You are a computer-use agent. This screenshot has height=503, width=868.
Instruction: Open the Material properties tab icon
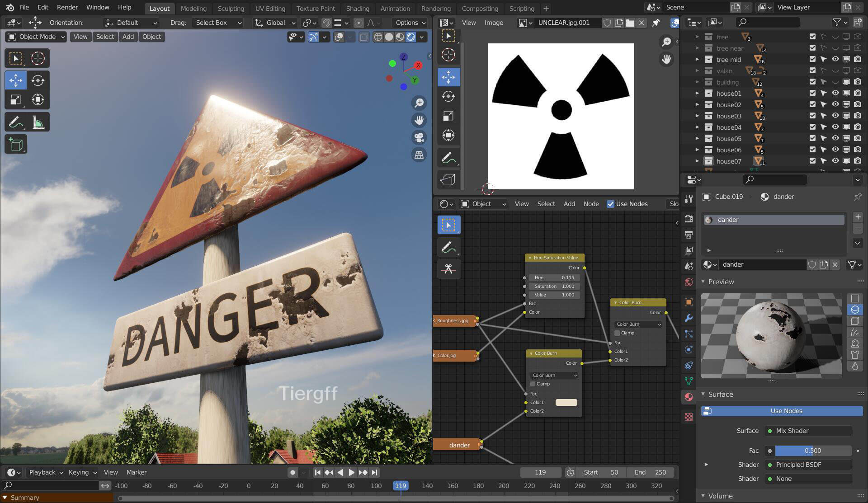[689, 397]
